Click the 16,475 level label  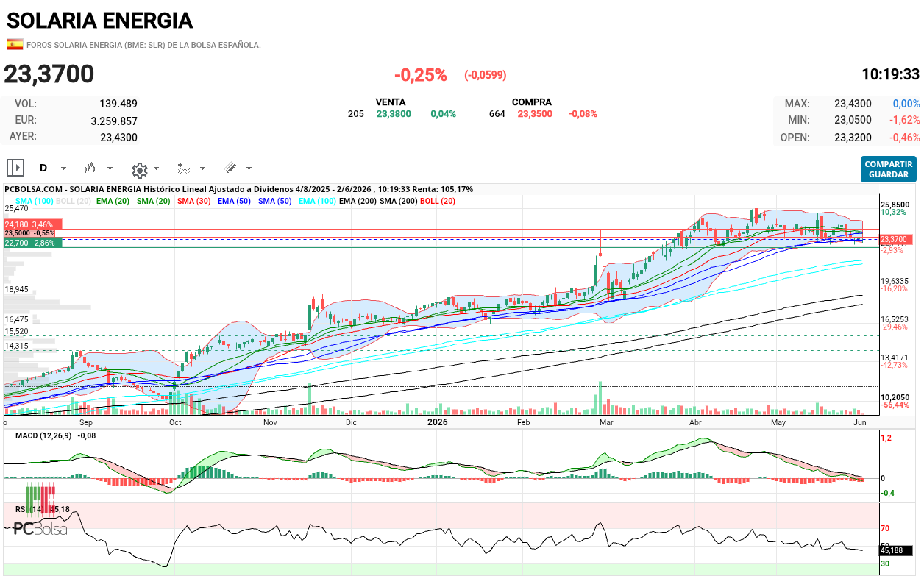(x=16, y=319)
